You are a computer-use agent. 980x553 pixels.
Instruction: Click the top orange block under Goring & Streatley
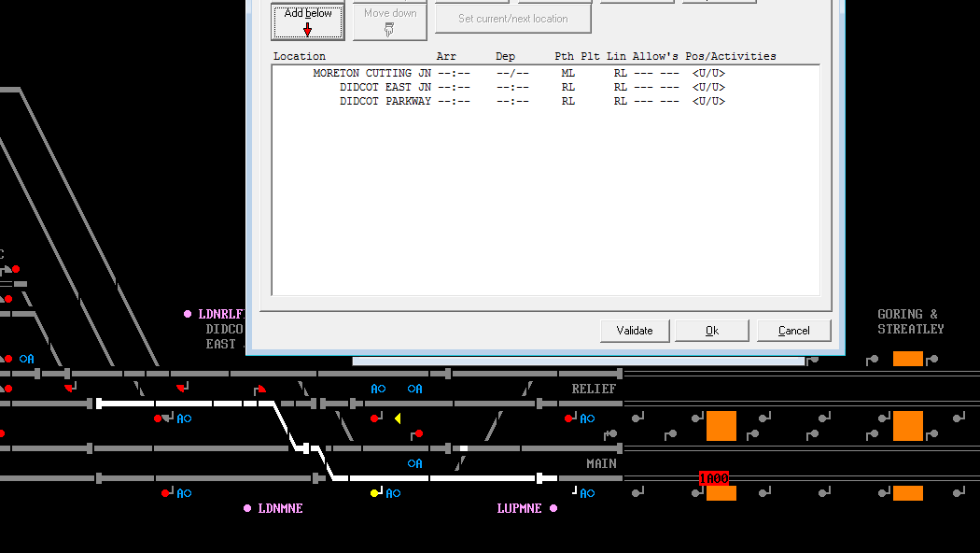pyautogui.click(x=908, y=359)
